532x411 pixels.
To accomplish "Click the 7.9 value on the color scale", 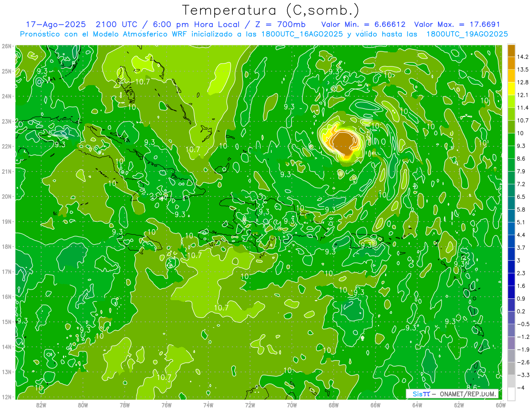I will click(x=521, y=171).
